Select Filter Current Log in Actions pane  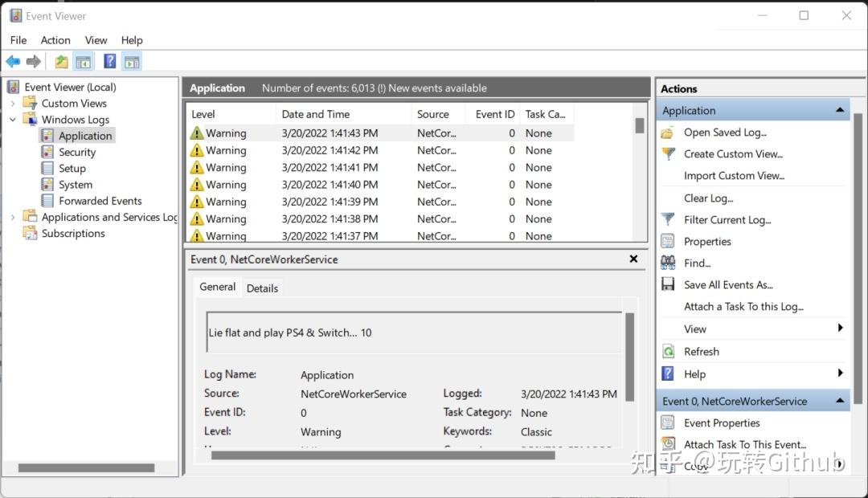(x=727, y=219)
